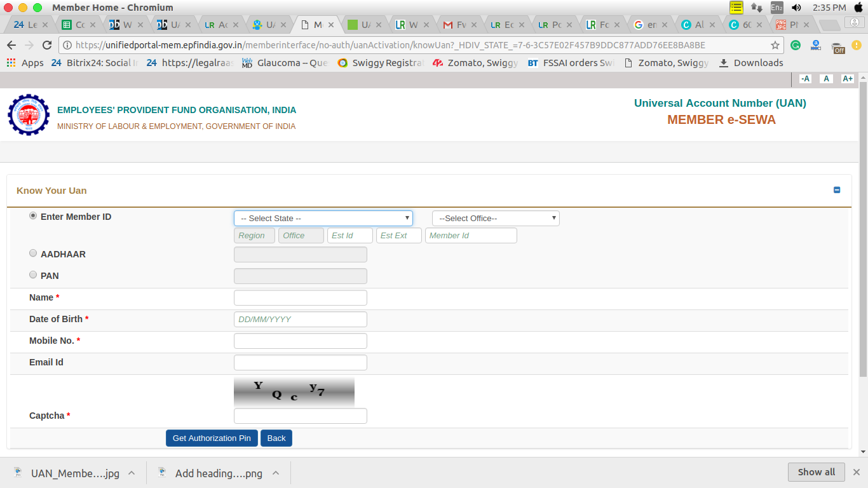Click the Back button
The height and width of the screenshot is (488, 868).
point(276,438)
